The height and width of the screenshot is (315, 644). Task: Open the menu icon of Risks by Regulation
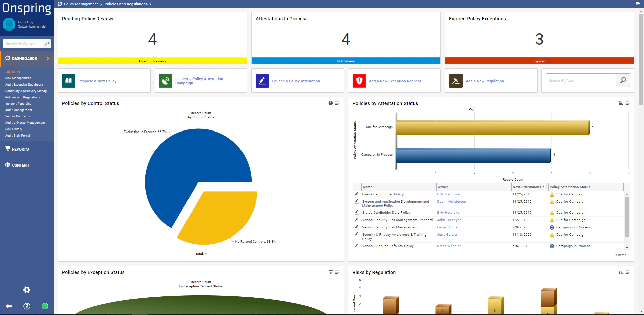pyautogui.click(x=628, y=272)
